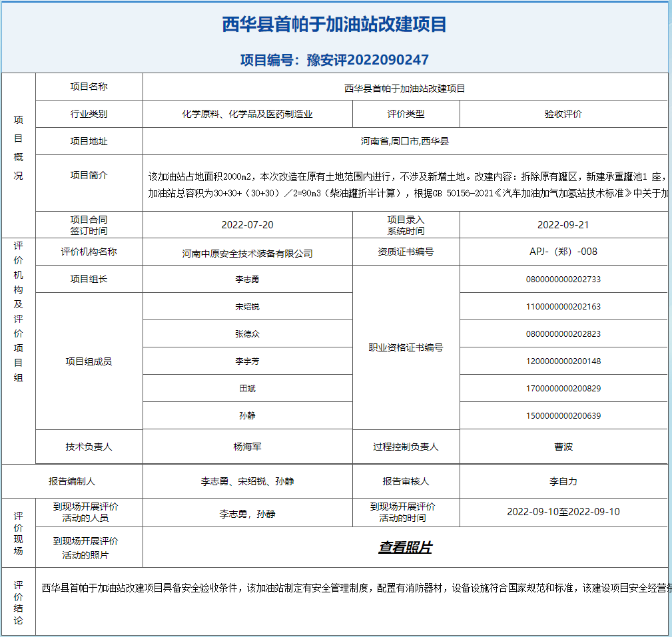This screenshot has width=672, height=637.
Task: Select project leader name 李志勇
Action: 247,280
